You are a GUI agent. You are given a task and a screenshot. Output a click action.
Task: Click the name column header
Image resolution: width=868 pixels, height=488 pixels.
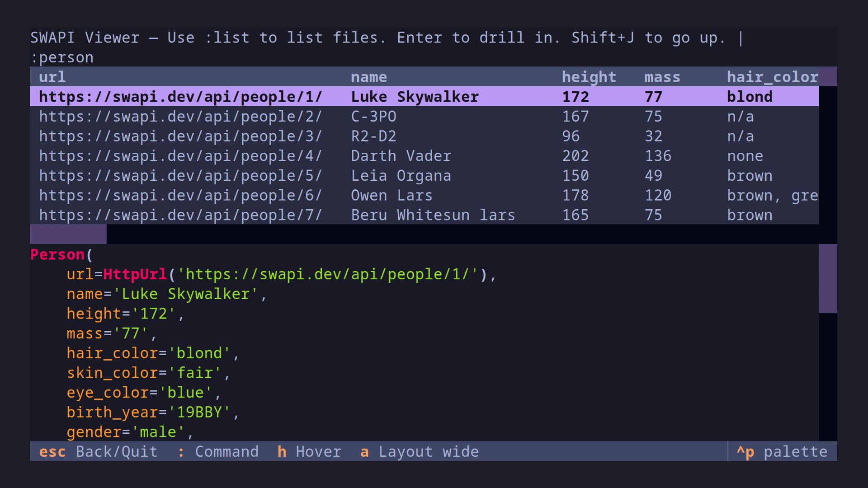click(369, 77)
